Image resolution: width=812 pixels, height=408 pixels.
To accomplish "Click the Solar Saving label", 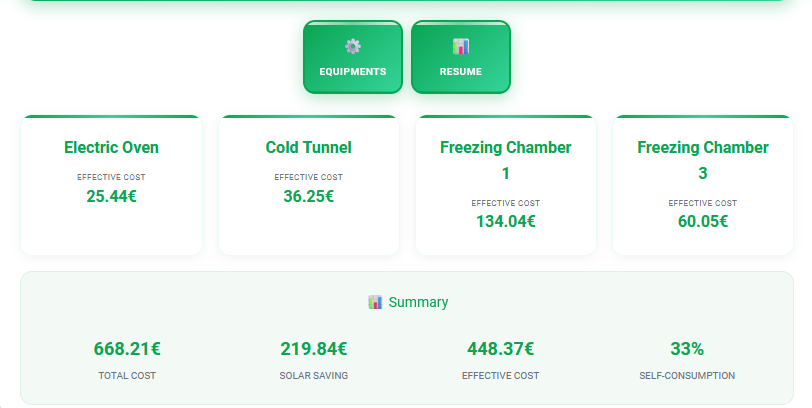I will pos(314,376).
